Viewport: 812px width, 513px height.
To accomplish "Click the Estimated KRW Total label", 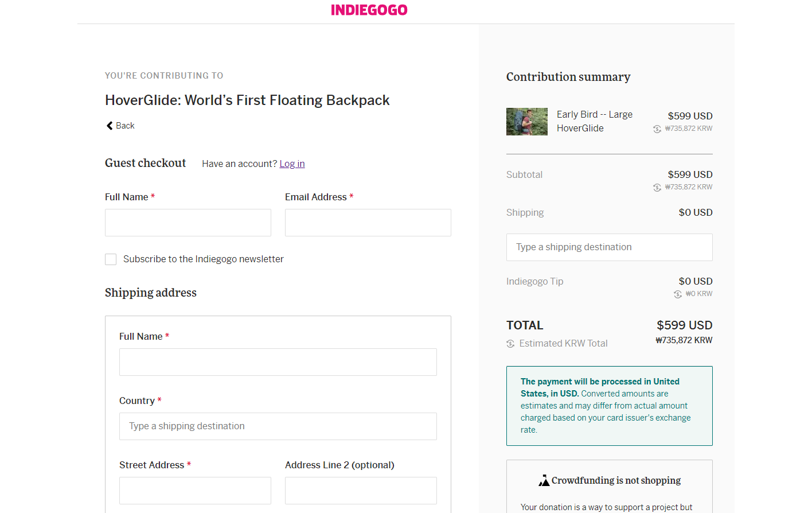I will point(563,344).
